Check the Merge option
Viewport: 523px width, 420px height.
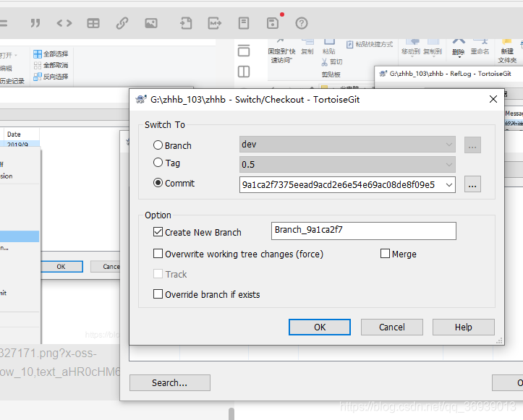385,254
